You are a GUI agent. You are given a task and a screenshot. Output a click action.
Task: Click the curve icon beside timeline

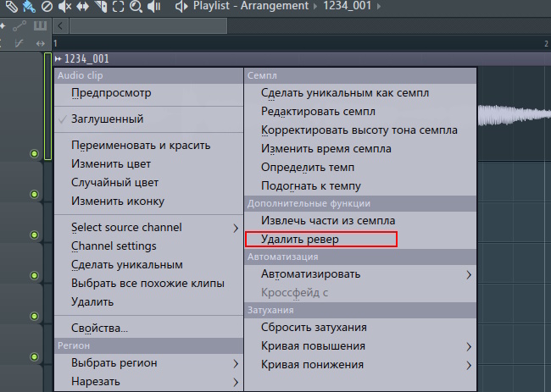[19, 43]
